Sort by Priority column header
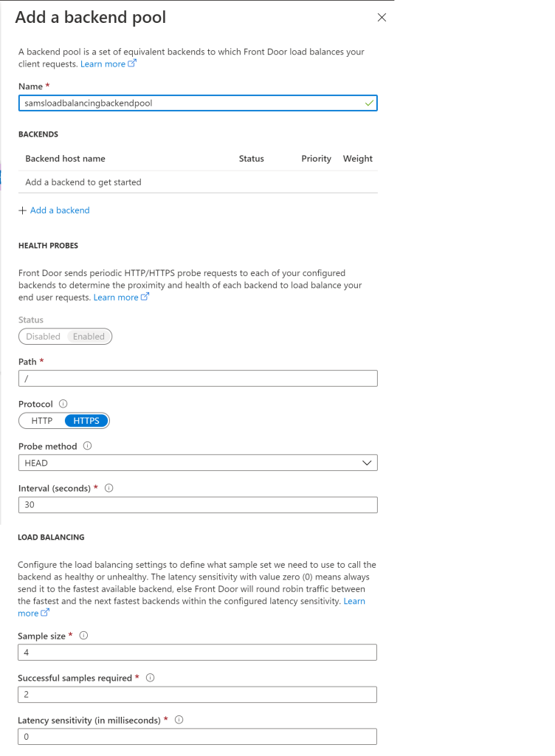Screen dimensions: 555x756 click(316, 159)
